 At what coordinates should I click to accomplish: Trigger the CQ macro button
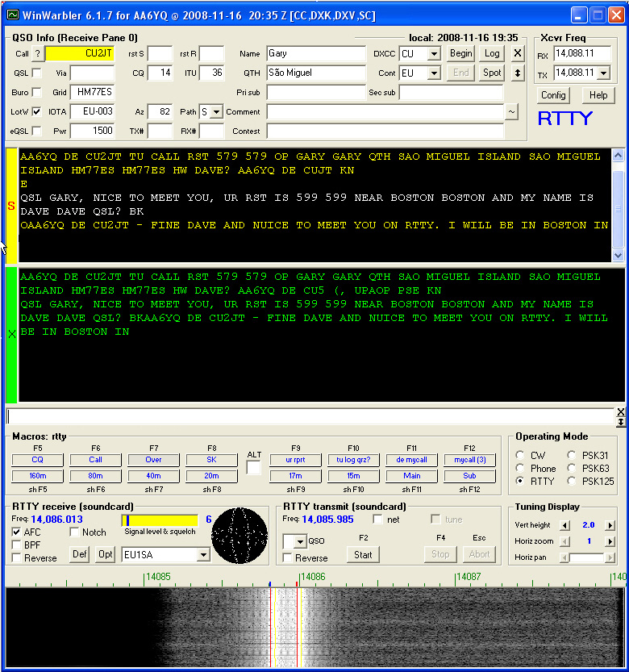point(37,460)
